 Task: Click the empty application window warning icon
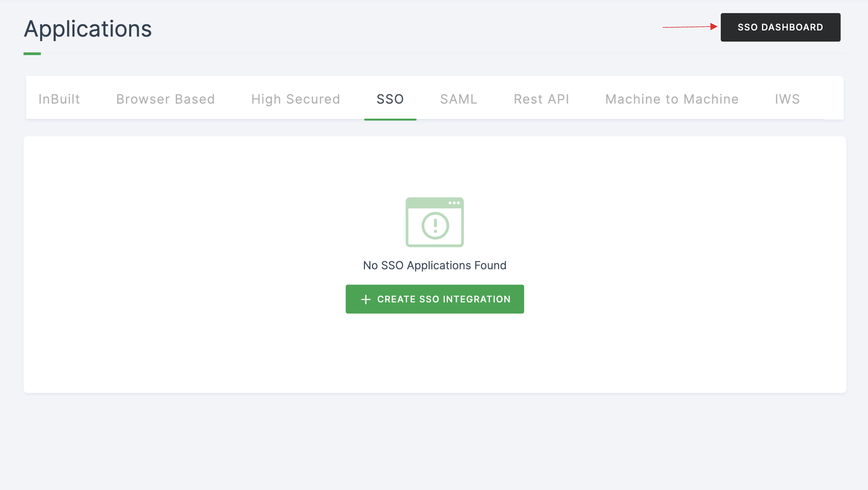pyautogui.click(x=435, y=222)
